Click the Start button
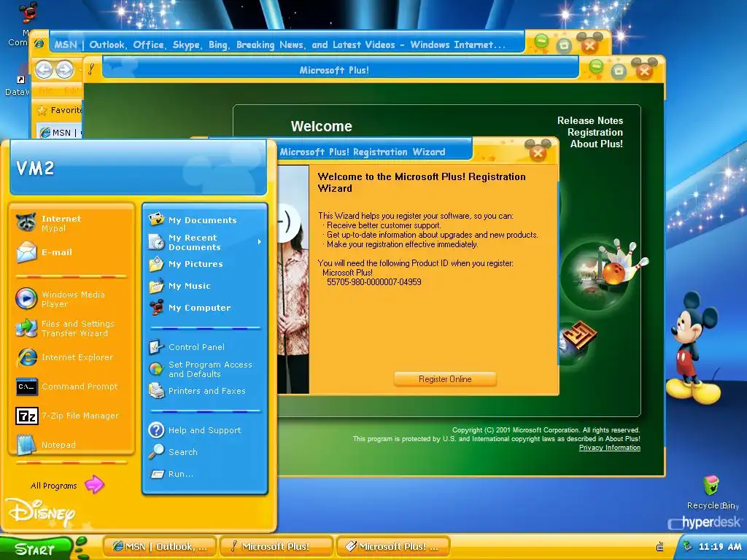747x560 pixels. click(36, 548)
